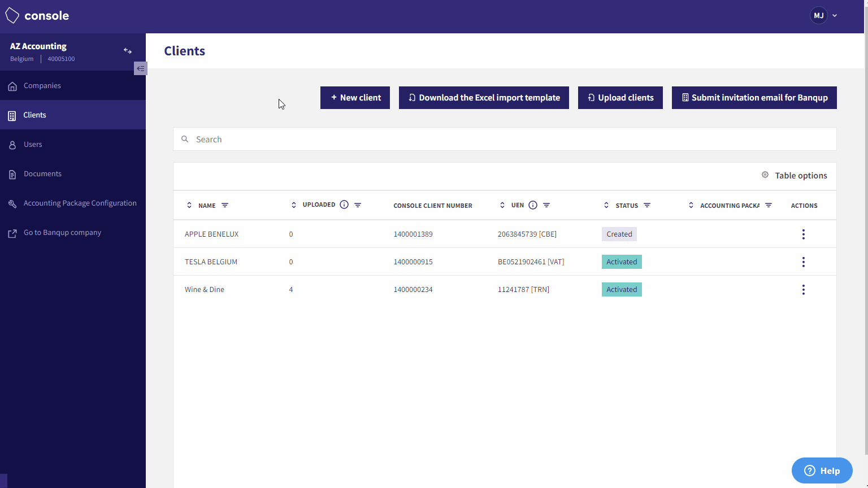Go to the Users page
The image size is (868, 488).
[73, 145]
